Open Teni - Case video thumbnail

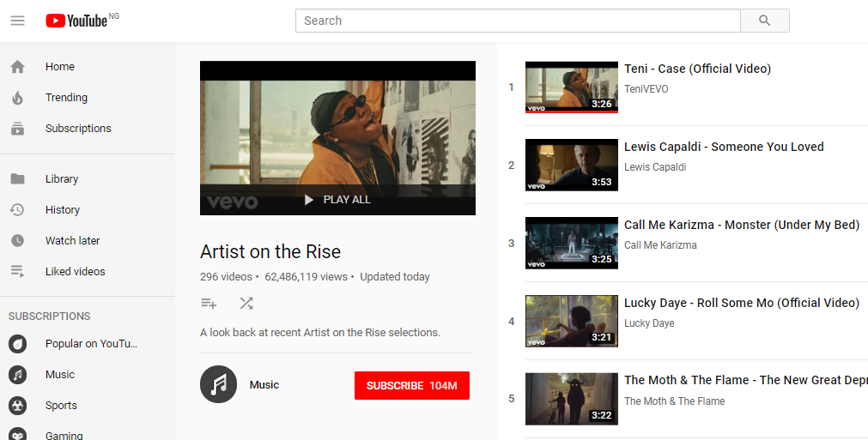571,87
